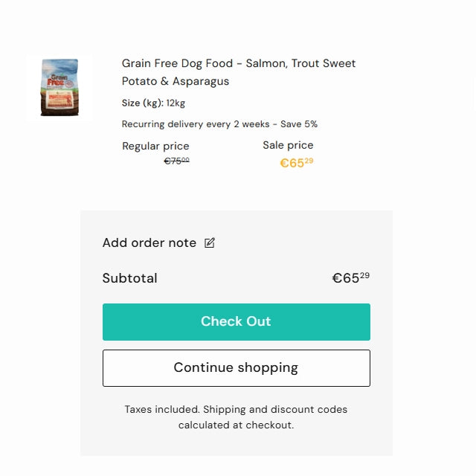Open the Grain Free Dog Food product title link
Screen dimensions: 476x476
point(238,64)
